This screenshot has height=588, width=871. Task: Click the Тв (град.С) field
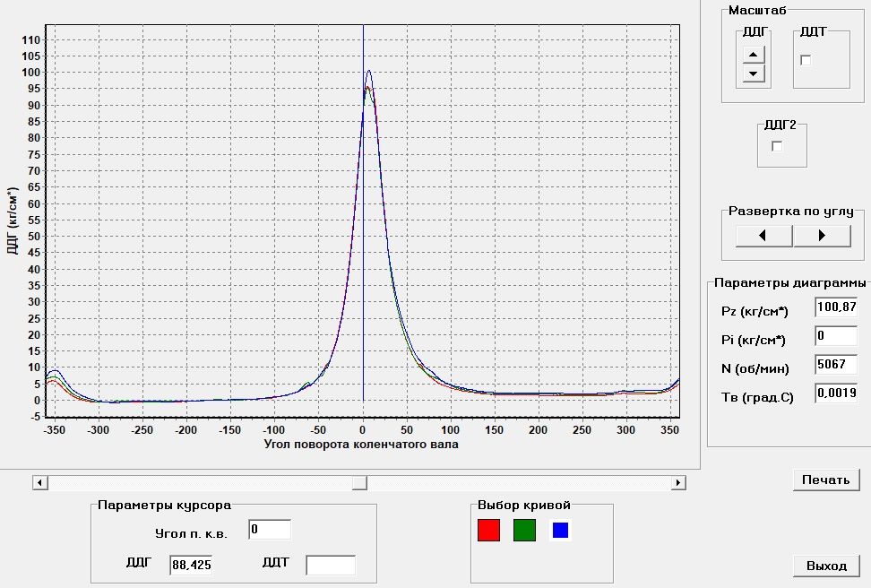[835, 393]
